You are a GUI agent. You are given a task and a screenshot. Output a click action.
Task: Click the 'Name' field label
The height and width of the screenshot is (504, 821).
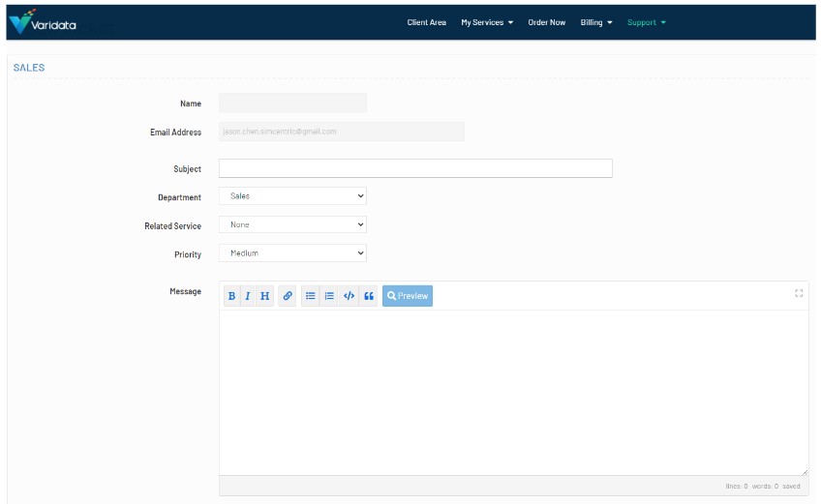191,104
